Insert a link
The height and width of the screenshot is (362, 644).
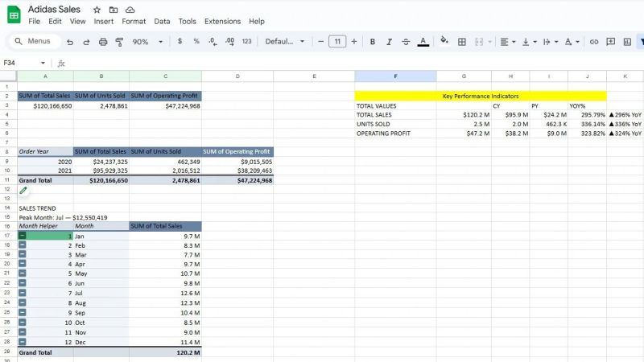click(594, 42)
